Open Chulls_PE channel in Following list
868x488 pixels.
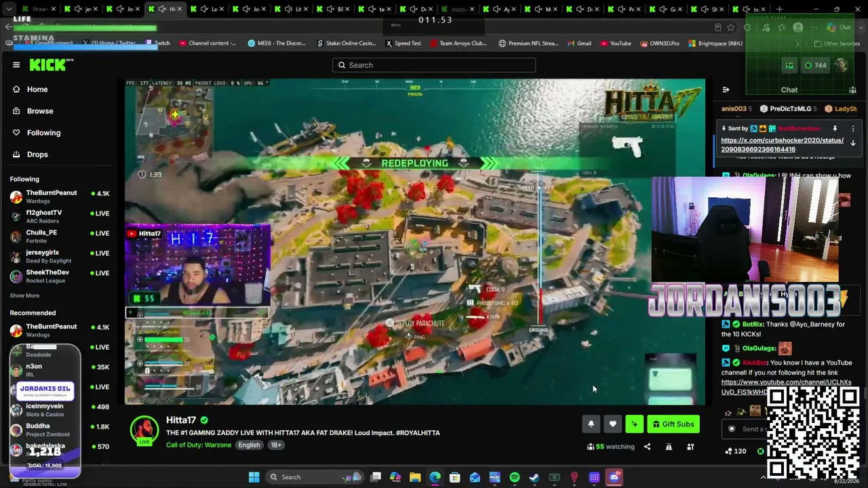click(60, 236)
